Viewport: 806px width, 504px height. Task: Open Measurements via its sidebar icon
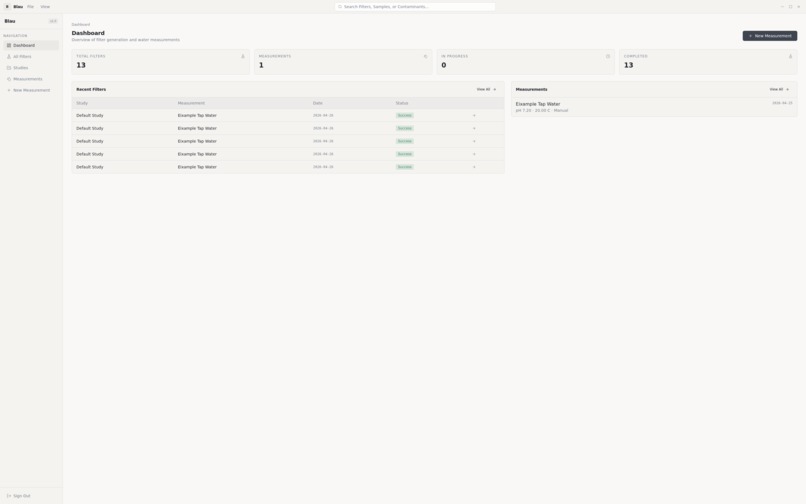[x=9, y=79]
